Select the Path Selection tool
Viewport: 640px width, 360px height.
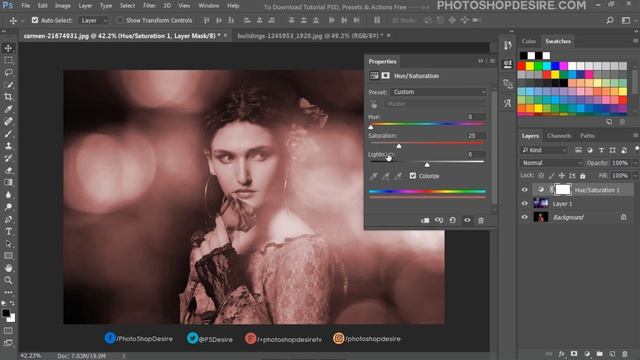click(8, 244)
